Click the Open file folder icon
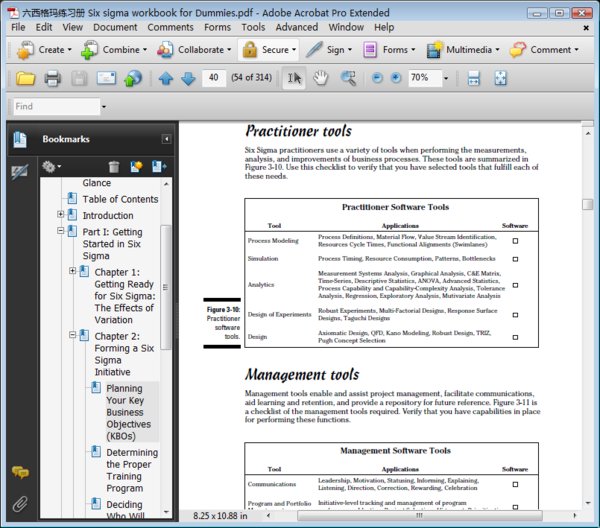Viewport: 600px width, 528px height. (25, 78)
